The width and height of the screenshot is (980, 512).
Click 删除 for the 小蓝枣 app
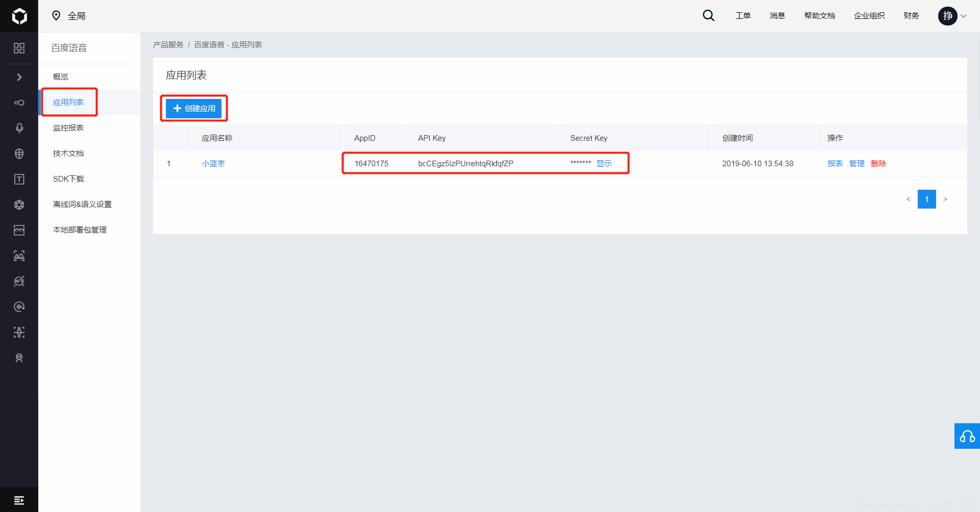tap(878, 164)
